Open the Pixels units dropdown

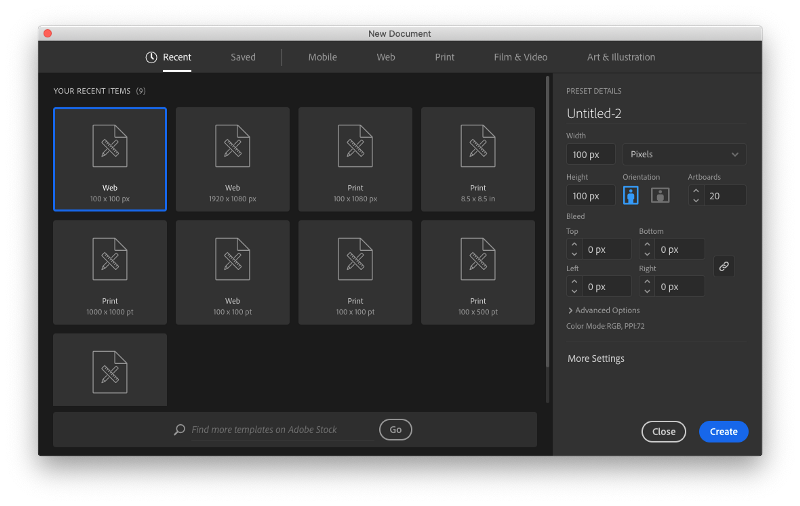[684, 154]
